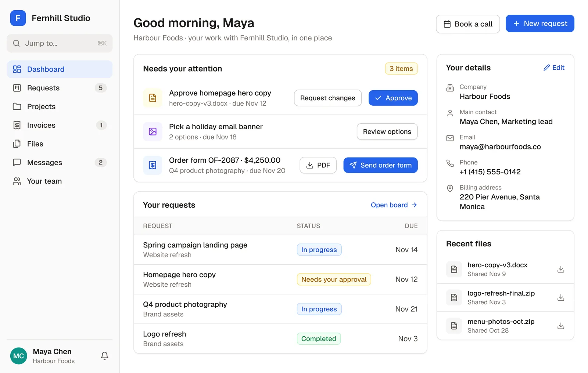This screenshot has height=373, width=588.
Task: Click the file icon next to hero-copy-v3.docx
Action: click(x=454, y=269)
